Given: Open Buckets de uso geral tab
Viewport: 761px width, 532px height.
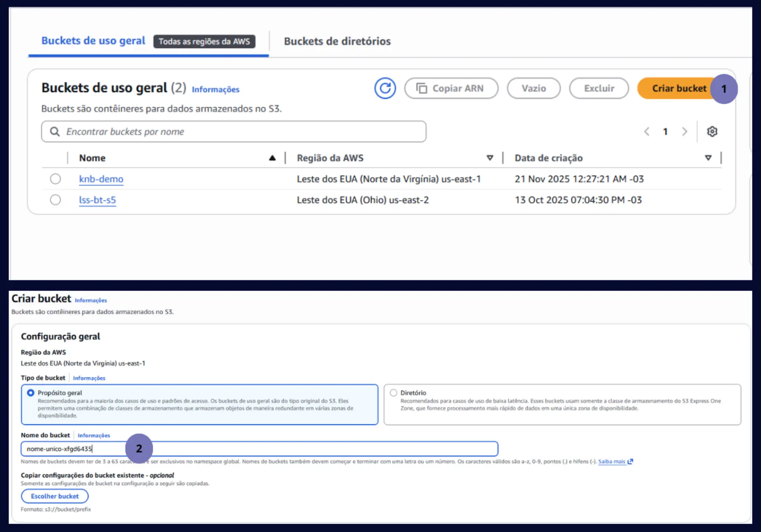Looking at the screenshot, I should point(94,41).
